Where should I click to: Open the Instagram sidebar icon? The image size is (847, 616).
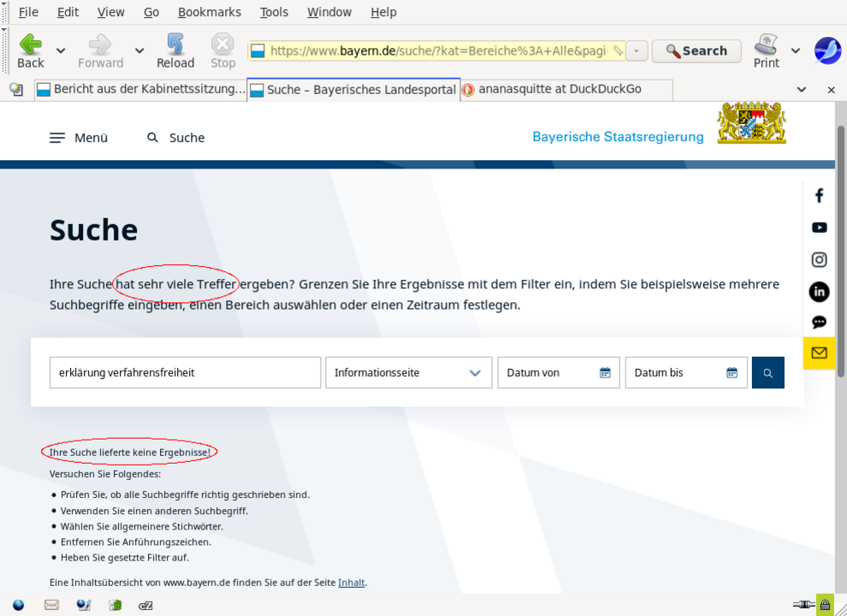coord(819,259)
